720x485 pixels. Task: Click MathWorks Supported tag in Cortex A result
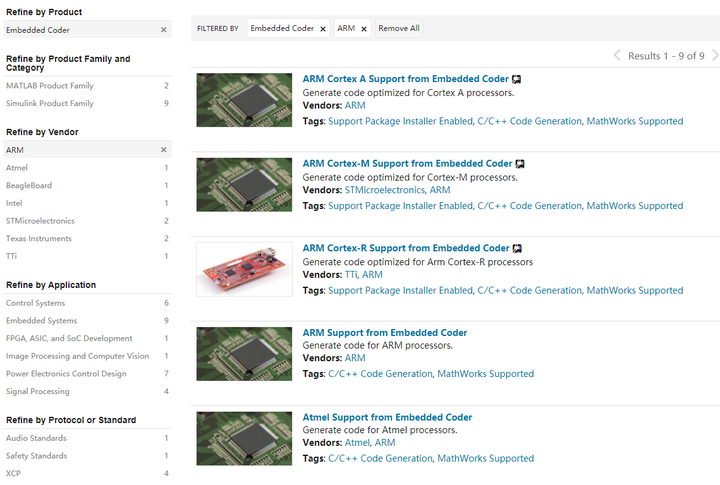click(635, 121)
